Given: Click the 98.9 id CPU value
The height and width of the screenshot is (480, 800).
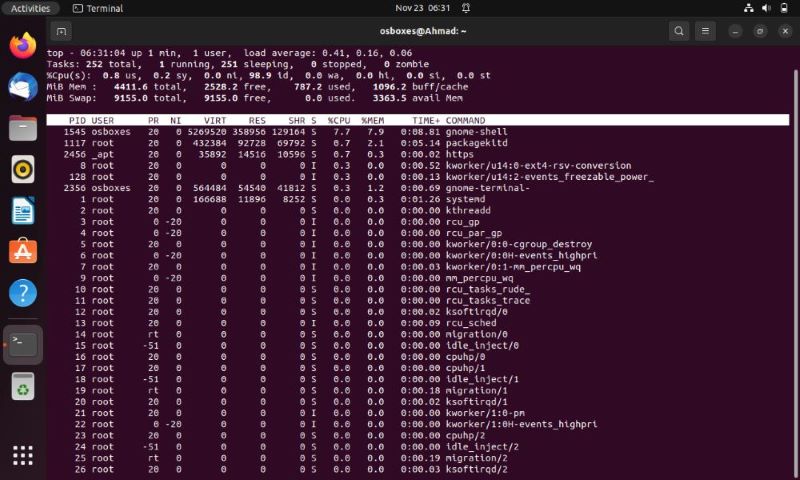Looking at the screenshot, I should click(x=268, y=75).
